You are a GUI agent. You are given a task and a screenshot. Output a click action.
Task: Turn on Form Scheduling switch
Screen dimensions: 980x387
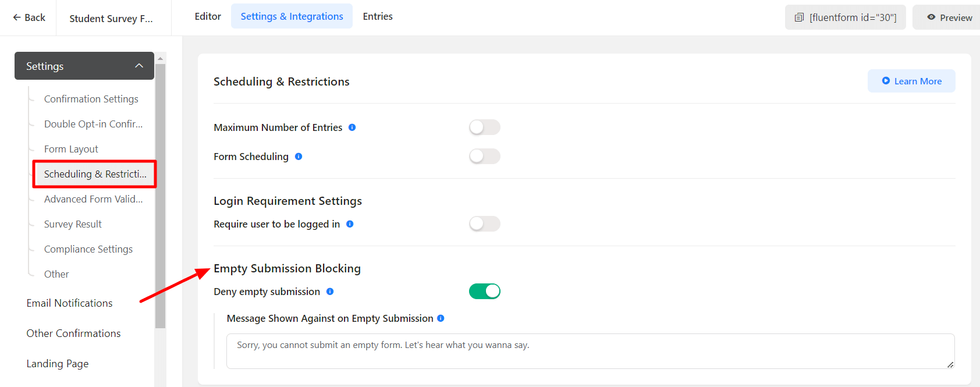484,157
